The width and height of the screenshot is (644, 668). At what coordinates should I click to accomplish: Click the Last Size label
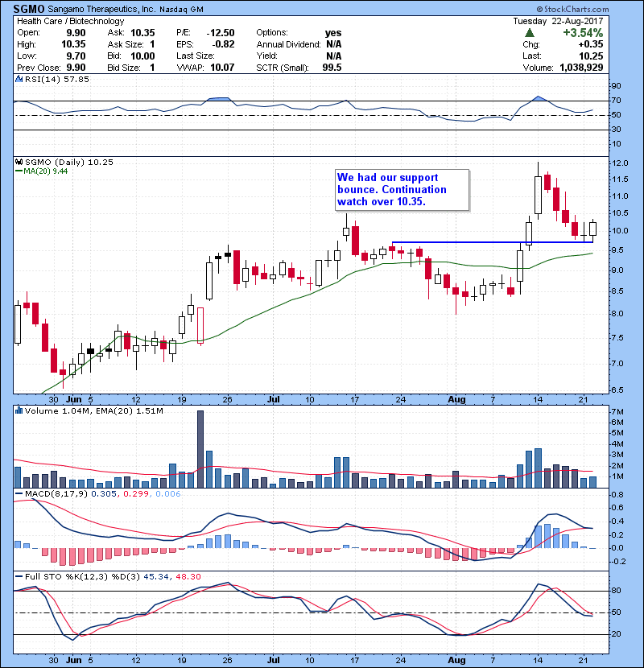pos(196,56)
